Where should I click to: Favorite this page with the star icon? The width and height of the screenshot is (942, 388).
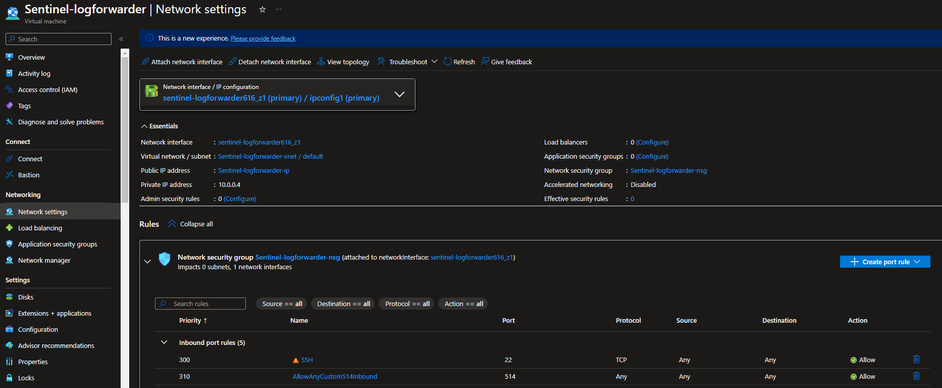click(262, 10)
